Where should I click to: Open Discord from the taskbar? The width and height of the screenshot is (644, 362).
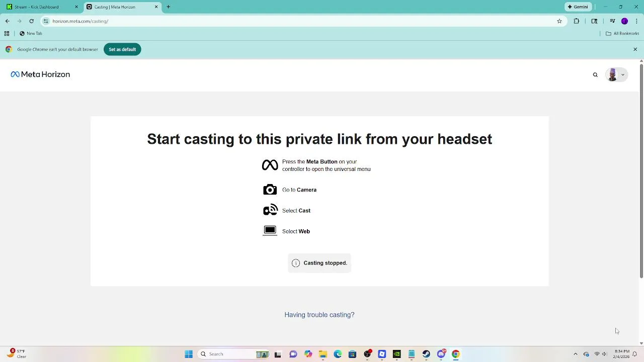[x=441, y=354]
